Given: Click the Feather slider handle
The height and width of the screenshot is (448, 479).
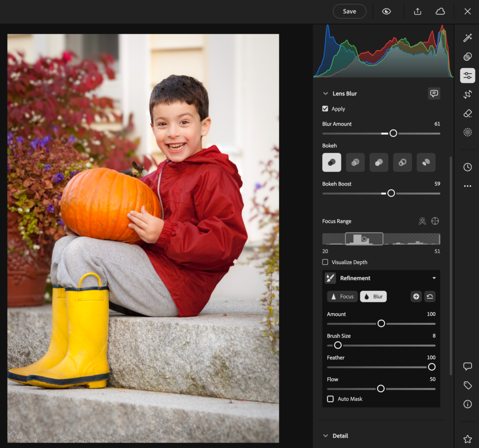Looking at the screenshot, I should click(432, 367).
